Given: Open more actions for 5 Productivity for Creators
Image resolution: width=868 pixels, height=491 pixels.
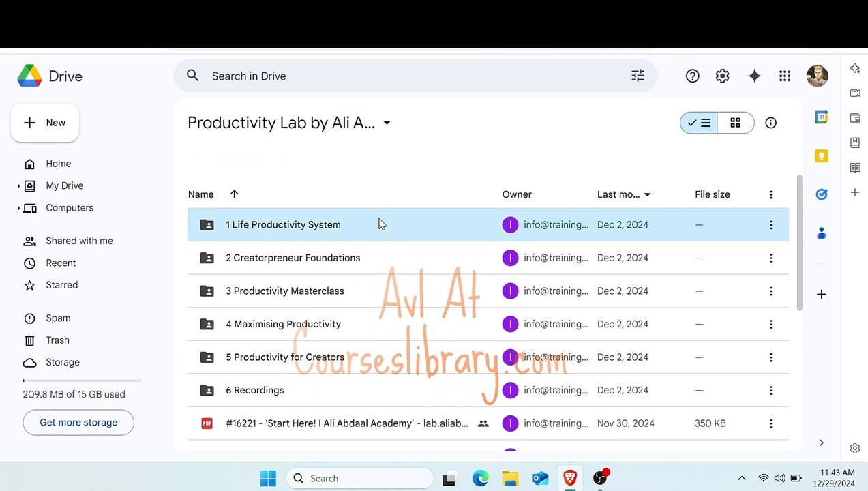Looking at the screenshot, I should pyautogui.click(x=770, y=357).
